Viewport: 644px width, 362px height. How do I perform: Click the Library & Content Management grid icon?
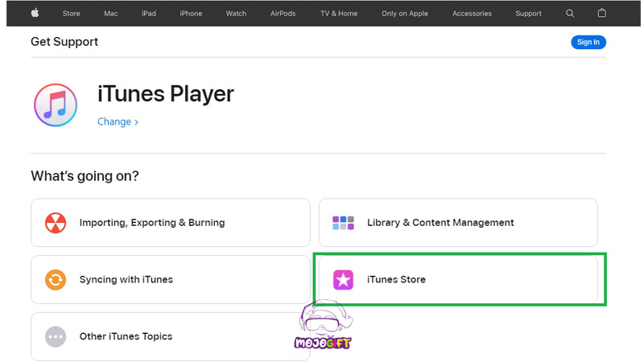tap(343, 223)
